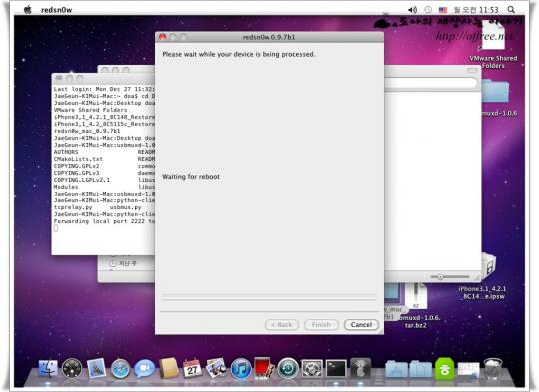The height and width of the screenshot is (392, 539).
Task: Open the redsn0w application menu
Action: coord(56,10)
